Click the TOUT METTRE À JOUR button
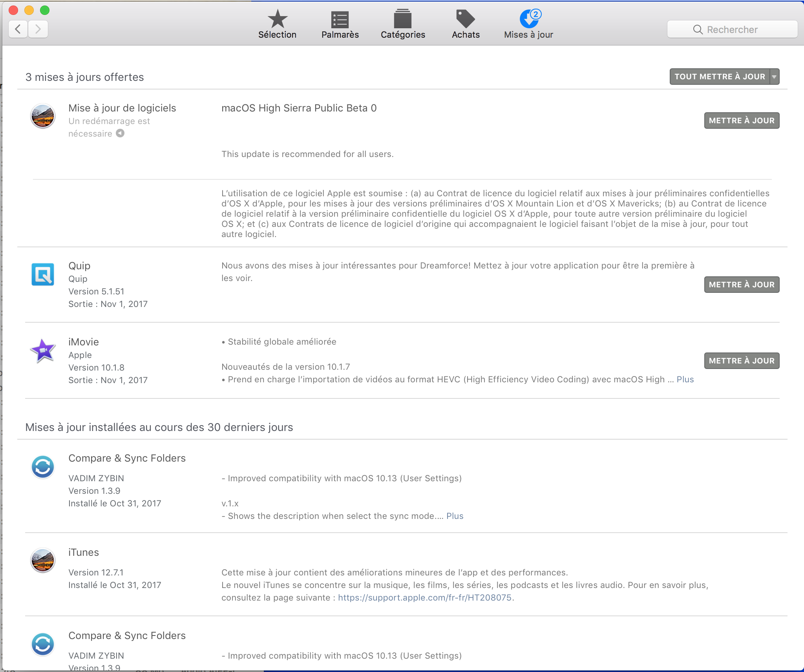The width and height of the screenshot is (804, 672). click(720, 77)
